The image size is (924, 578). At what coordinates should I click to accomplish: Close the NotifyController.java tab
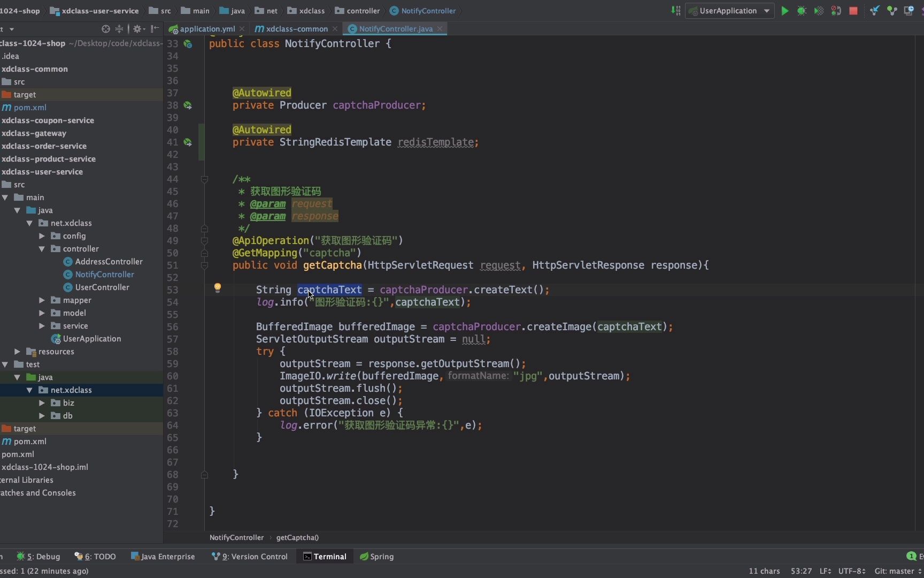440,29
